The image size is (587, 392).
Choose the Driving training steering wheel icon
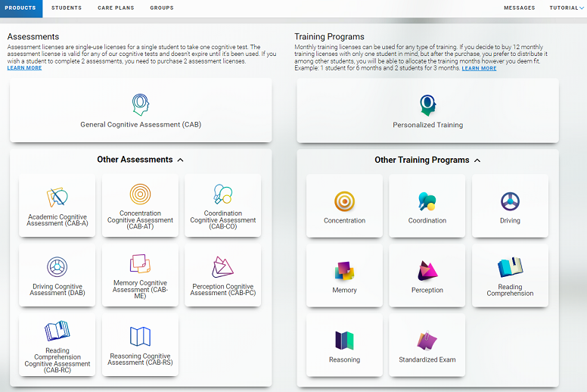pos(510,201)
